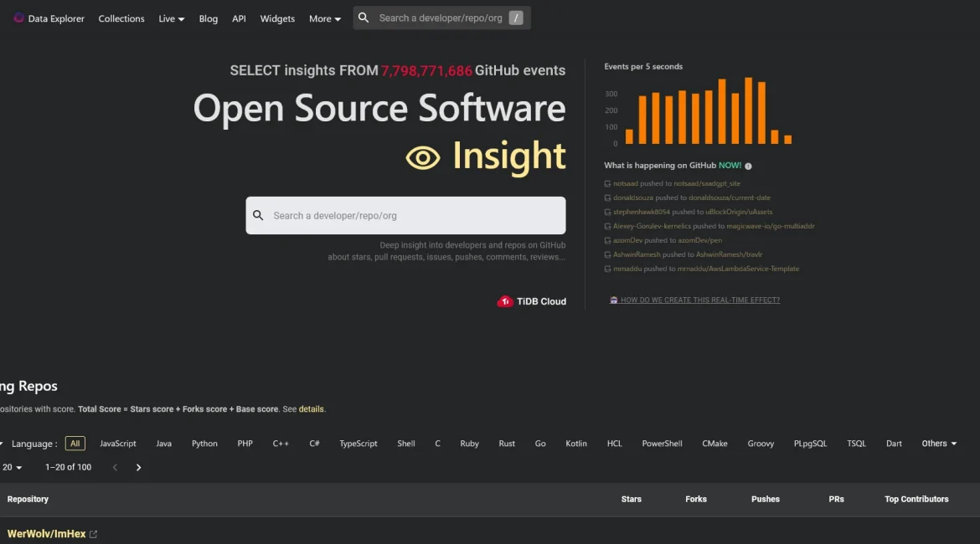Image resolution: width=980 pixels, height=544 pixels.
Task: Select the Dart language filter
Action: (894, 444)
